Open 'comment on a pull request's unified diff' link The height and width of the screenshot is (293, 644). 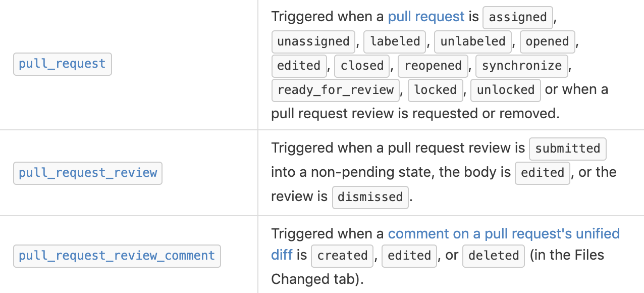(x=503, y=234)
